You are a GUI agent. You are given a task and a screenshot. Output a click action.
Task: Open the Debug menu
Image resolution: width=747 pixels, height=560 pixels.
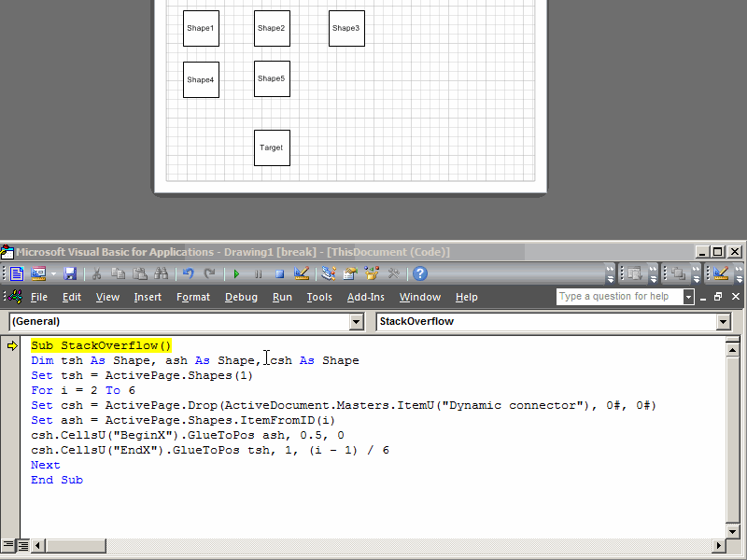pyautogui.click(x=241, y=297)
